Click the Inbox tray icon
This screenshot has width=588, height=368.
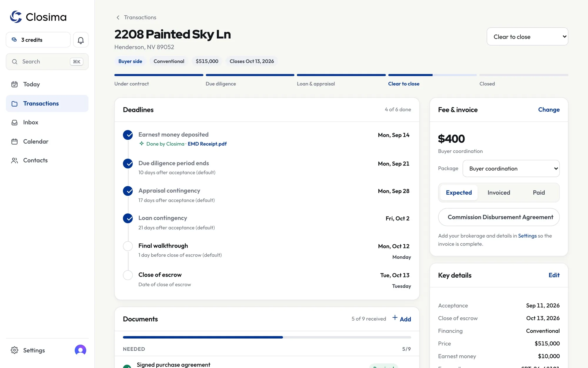14,122
